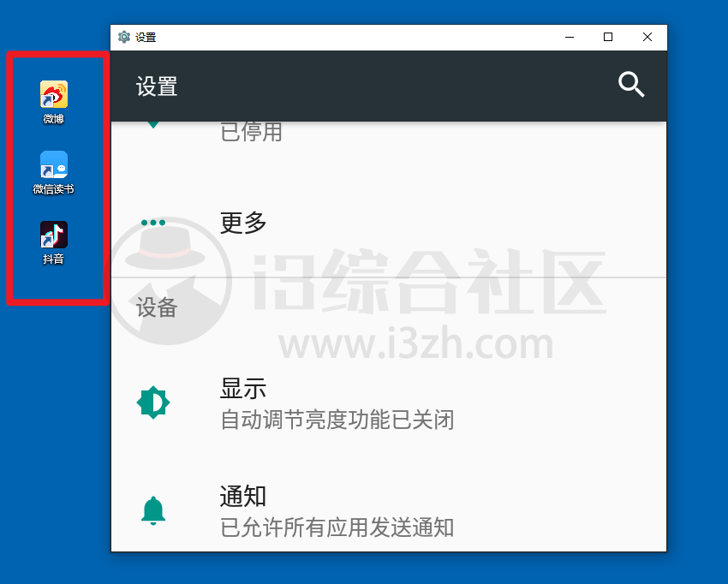Open the 通知 settings entry
The image size is (728, 584).
tap(389, 510)
